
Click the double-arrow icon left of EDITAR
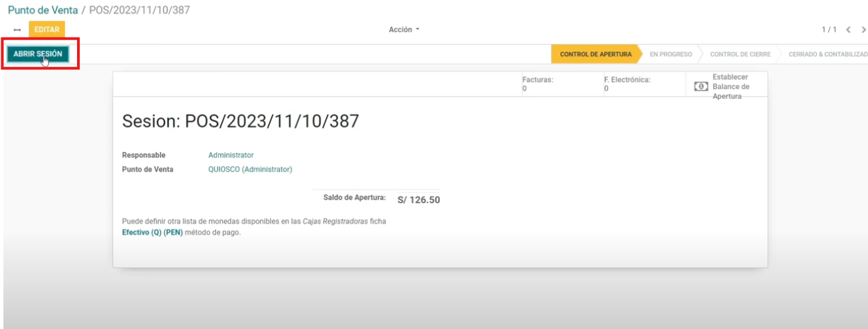tap(17, 30)
